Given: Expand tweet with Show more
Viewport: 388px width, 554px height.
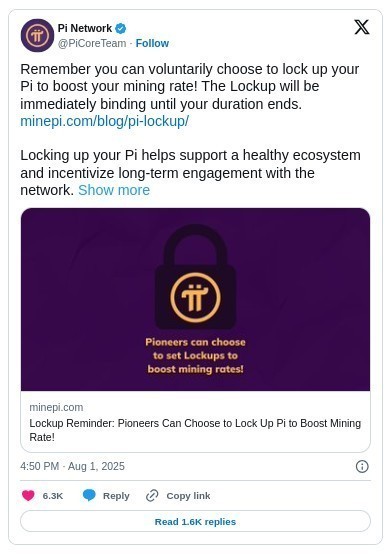Looking at the screenshot, I should [114, 190].
